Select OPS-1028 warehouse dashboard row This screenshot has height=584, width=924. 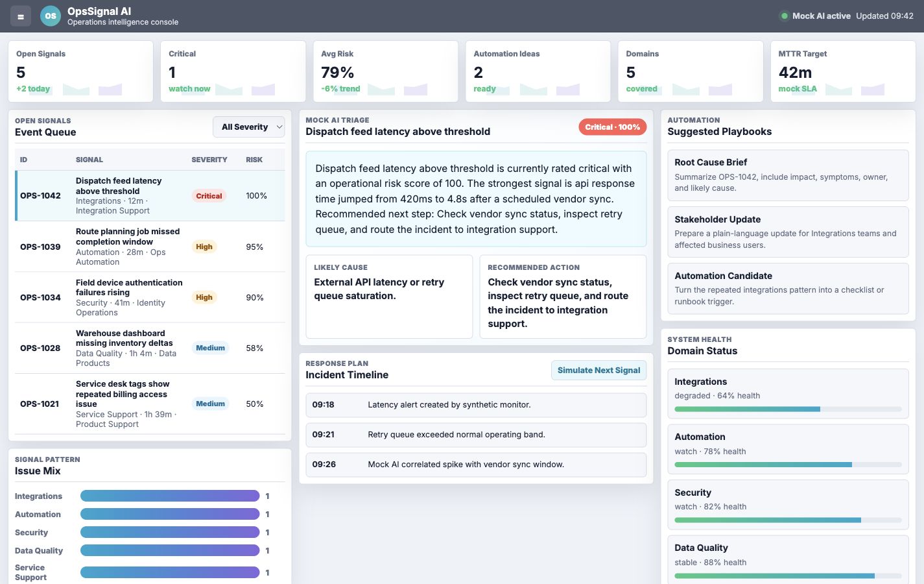pyautogui.click(x=150, y=348)
